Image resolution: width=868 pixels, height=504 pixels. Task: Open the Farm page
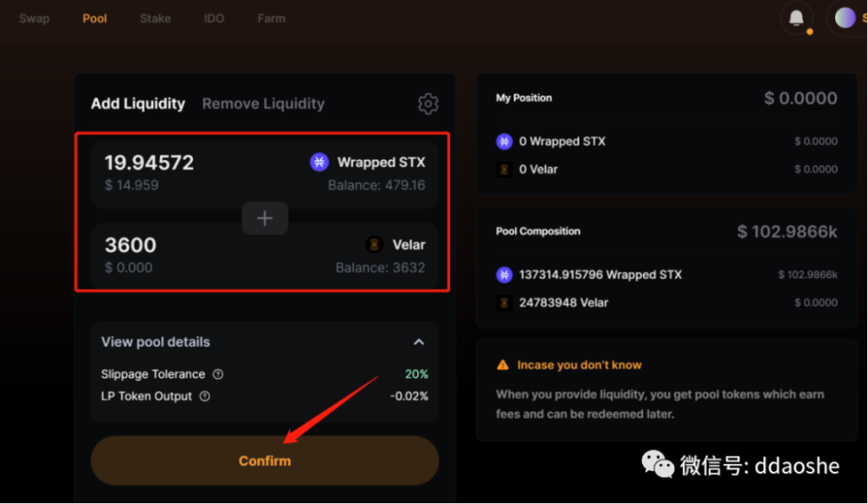point(271,18)
